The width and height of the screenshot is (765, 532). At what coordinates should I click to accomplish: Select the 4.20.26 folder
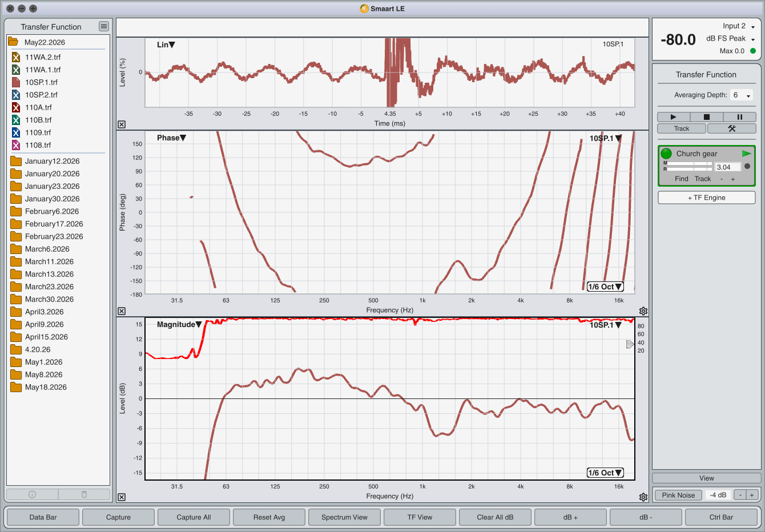click(38, 349)
